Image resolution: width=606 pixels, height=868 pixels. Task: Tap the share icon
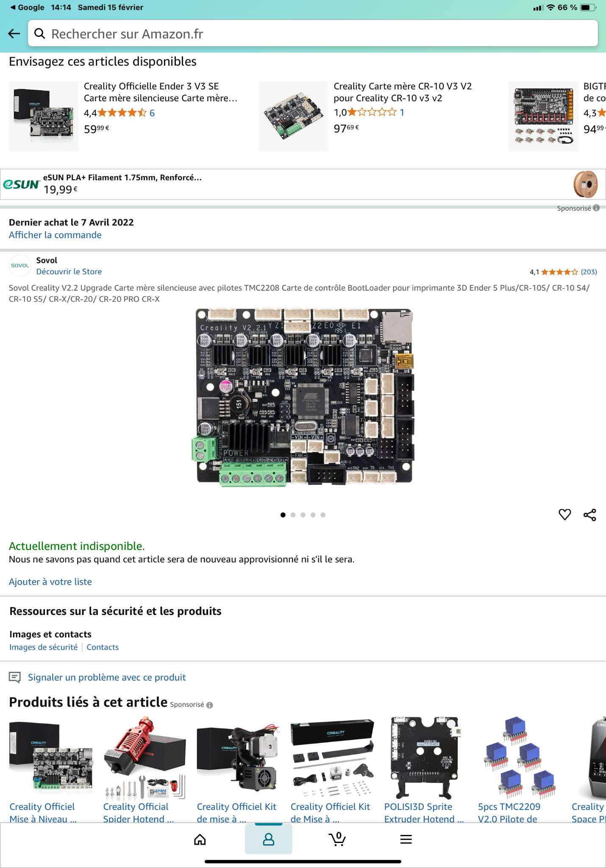589,515
